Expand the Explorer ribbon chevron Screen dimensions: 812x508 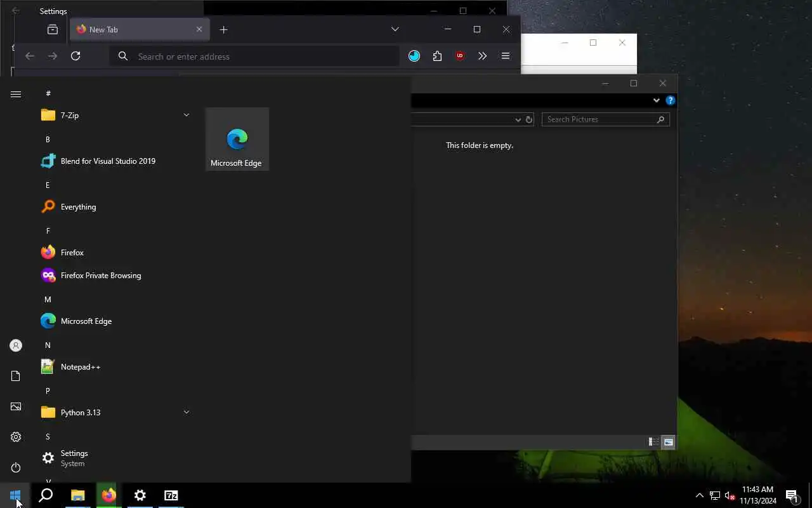pyautogui.click(x=657, y=100)
